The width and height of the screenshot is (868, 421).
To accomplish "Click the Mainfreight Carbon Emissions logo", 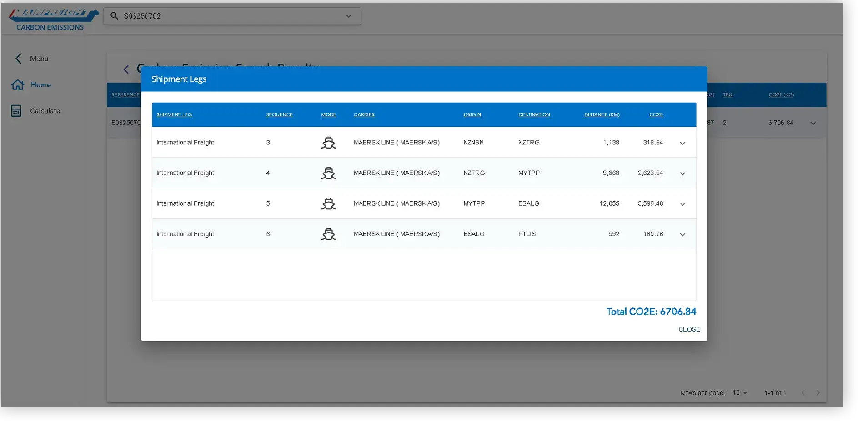I will [53, 20].
